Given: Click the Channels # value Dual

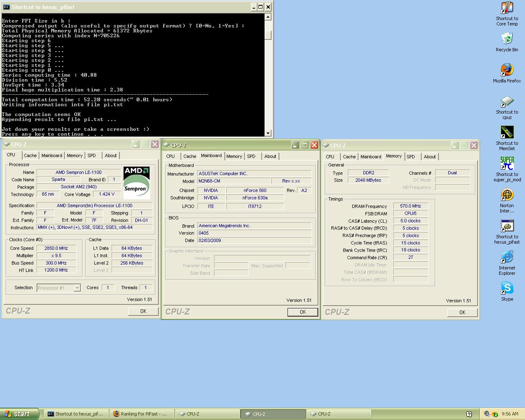Looking at the screenshot, I should click(452, 173).
